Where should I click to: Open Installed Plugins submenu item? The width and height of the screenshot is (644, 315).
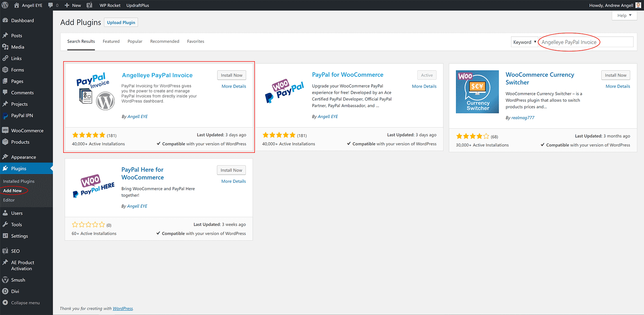[19, 181]
